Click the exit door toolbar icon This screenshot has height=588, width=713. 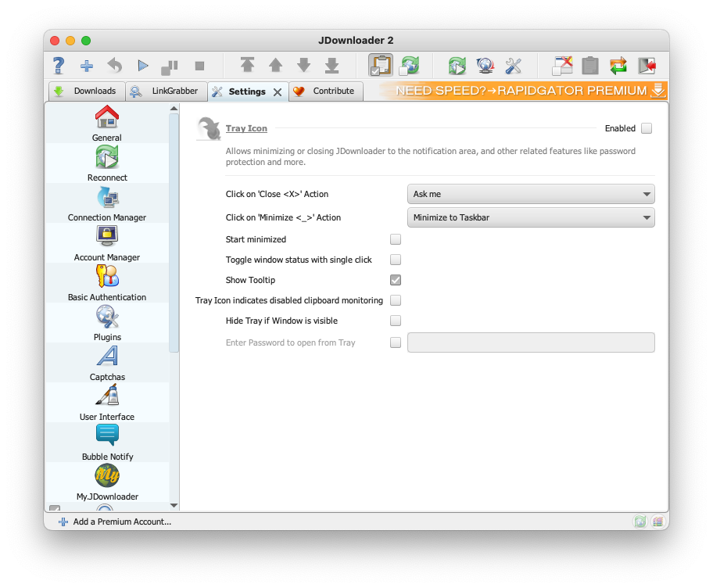[647, 66]
